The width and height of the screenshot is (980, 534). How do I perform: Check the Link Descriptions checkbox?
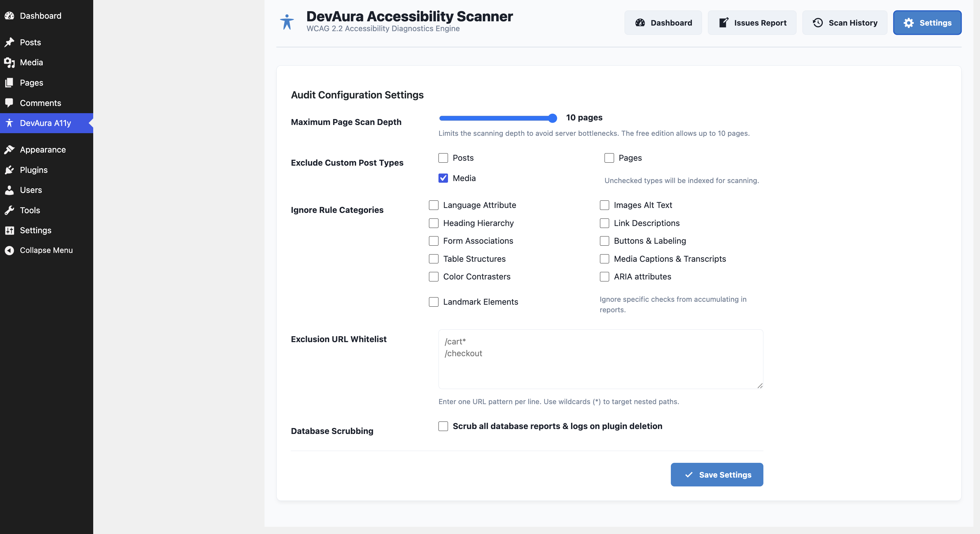point(605,223)
